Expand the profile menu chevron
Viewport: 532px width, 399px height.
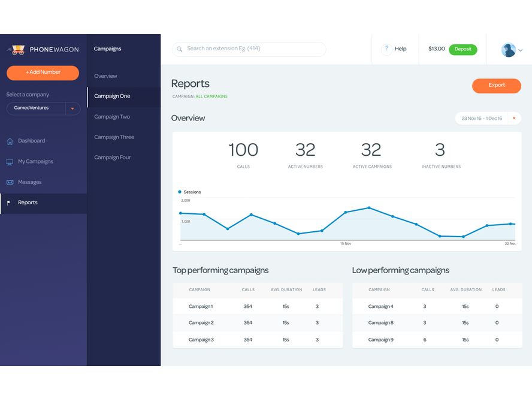[x=521, y=50]
